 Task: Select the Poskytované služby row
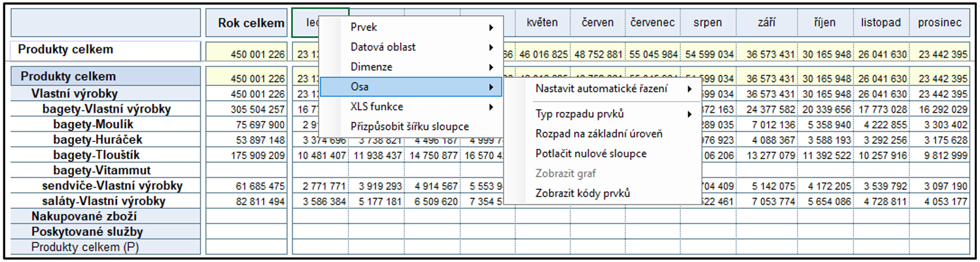click(106, 232)
